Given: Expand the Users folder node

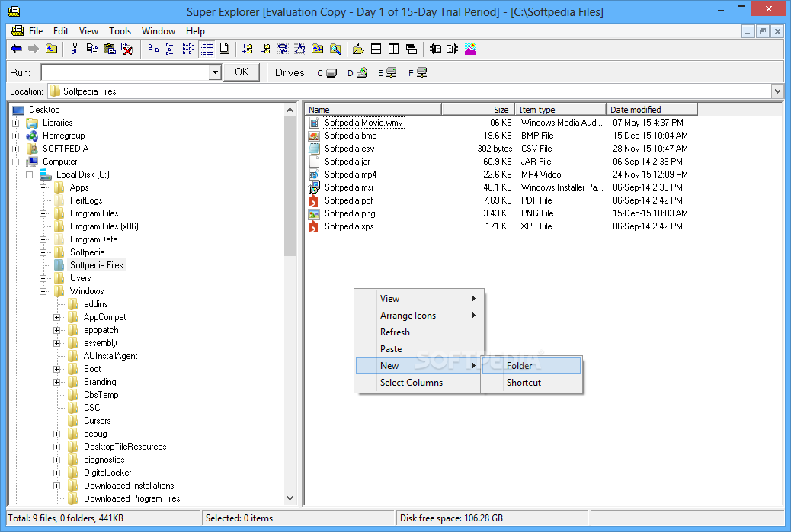Looking at the screenshot, I should (43, 279).
